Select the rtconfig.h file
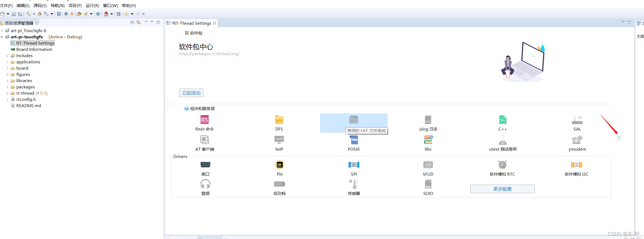Screen dimensions: 644x239 click(23, 100)
